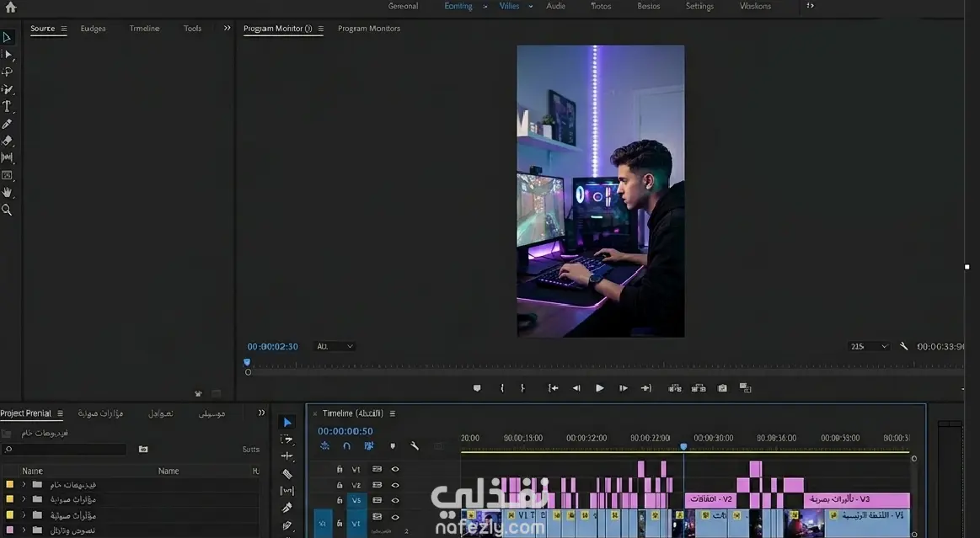Open the Settings workspace tab
The width and height of the screenshot is (980, 538).
pos(699,7)
